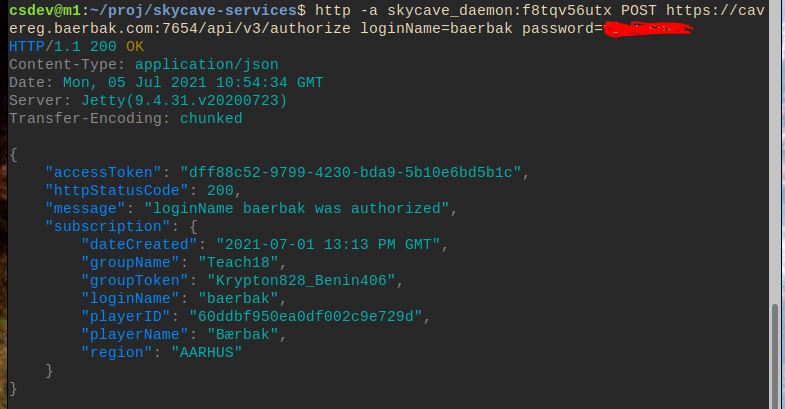Click the region value AARHUS
Viewport: 785px width, 409px height.
pos(206,352)
